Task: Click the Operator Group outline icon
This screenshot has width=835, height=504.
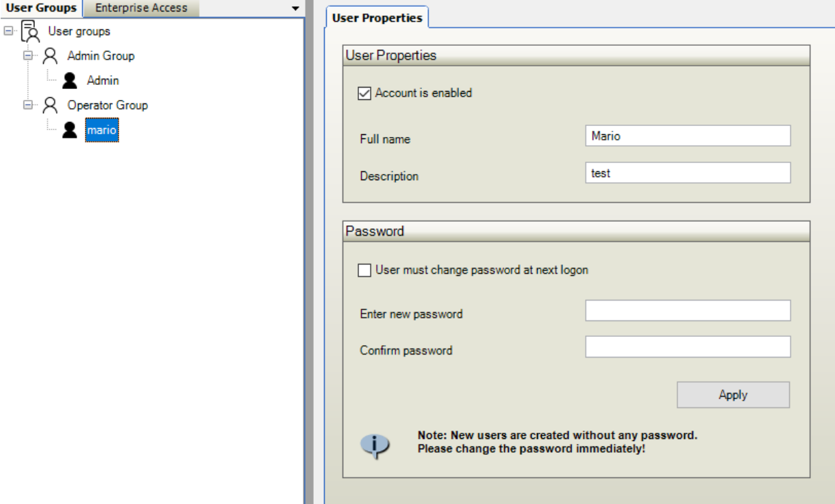Action: coord(50,105)
